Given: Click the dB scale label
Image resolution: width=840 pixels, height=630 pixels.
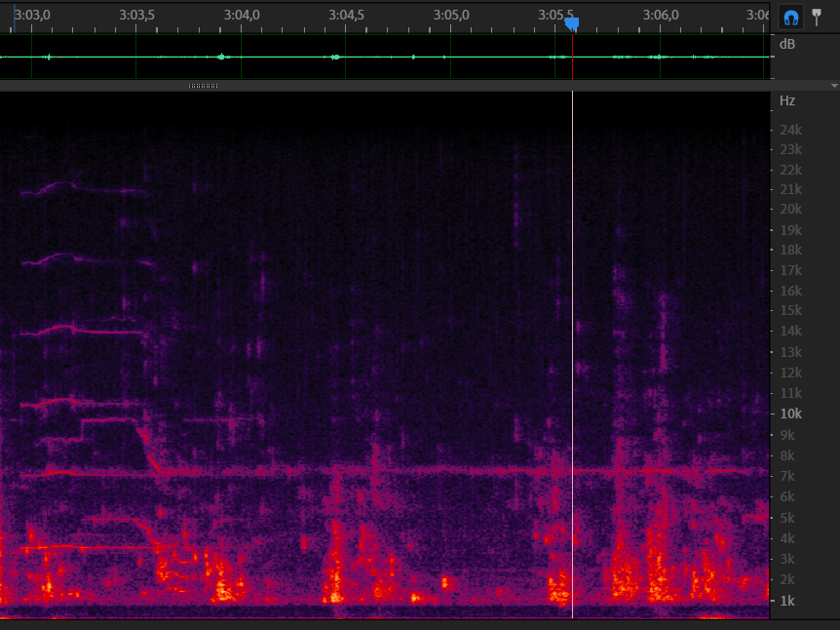Looking at the screenshot, I should point(787,44).
